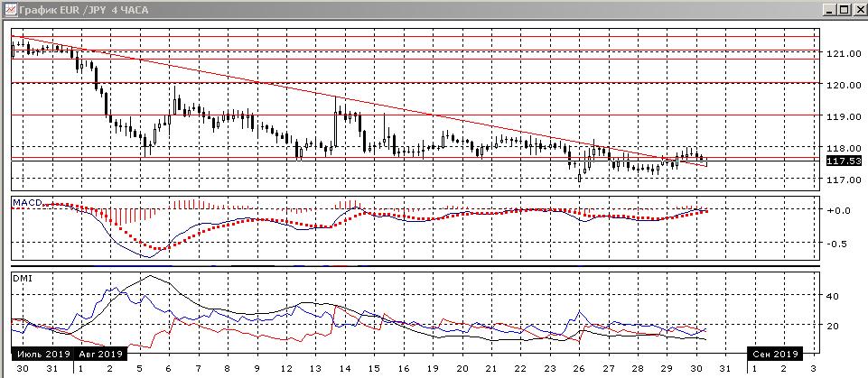Select the Сен 2019 month label

pos(776,353)
